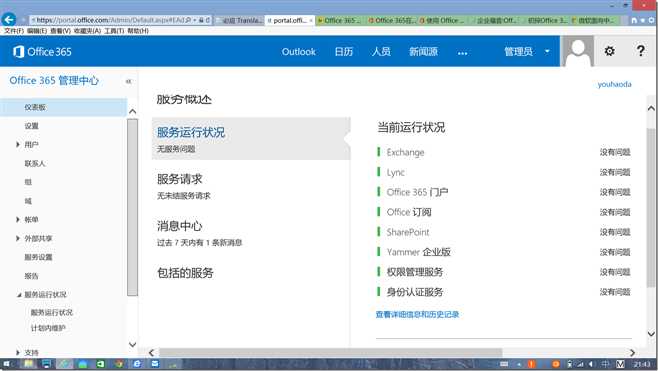Select 仪表板 in left navigation
658x371 pixels.
(x=63, y=107)
